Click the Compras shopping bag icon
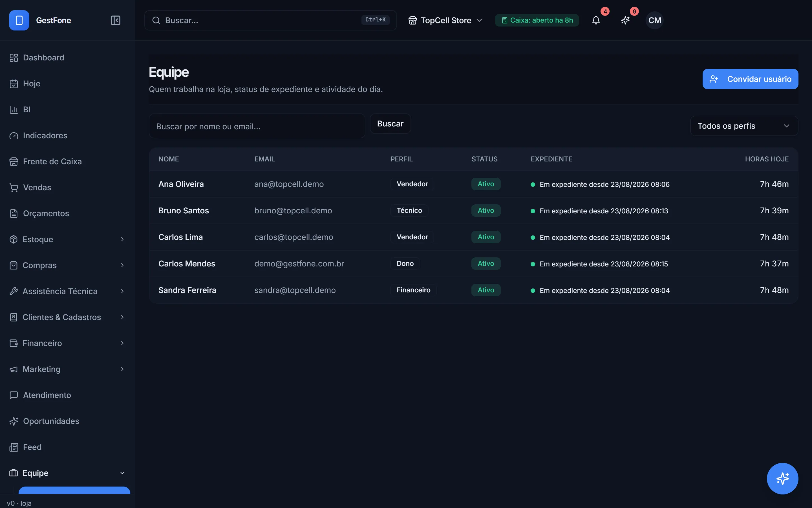812x508 pixels. (x=14, y=265)
